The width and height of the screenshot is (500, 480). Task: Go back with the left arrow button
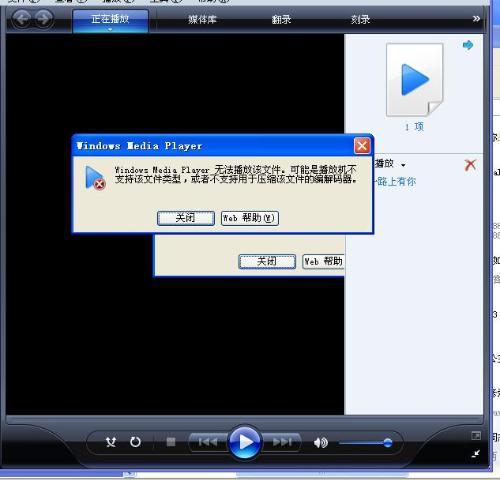22,19
